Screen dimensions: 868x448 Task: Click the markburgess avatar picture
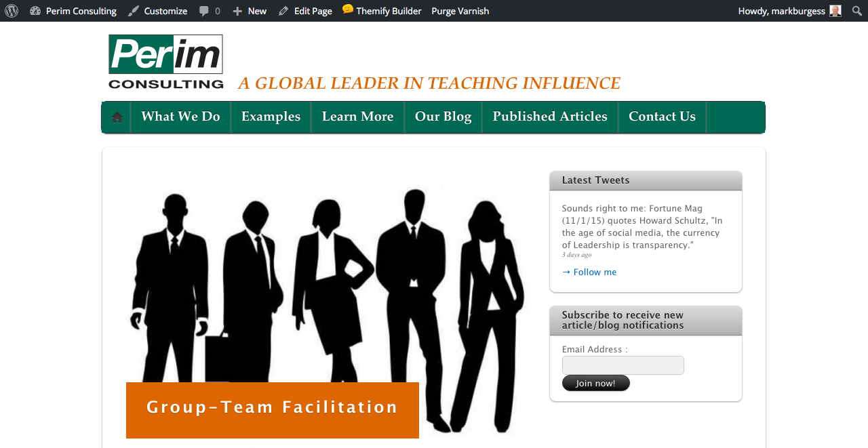point(835,11)
